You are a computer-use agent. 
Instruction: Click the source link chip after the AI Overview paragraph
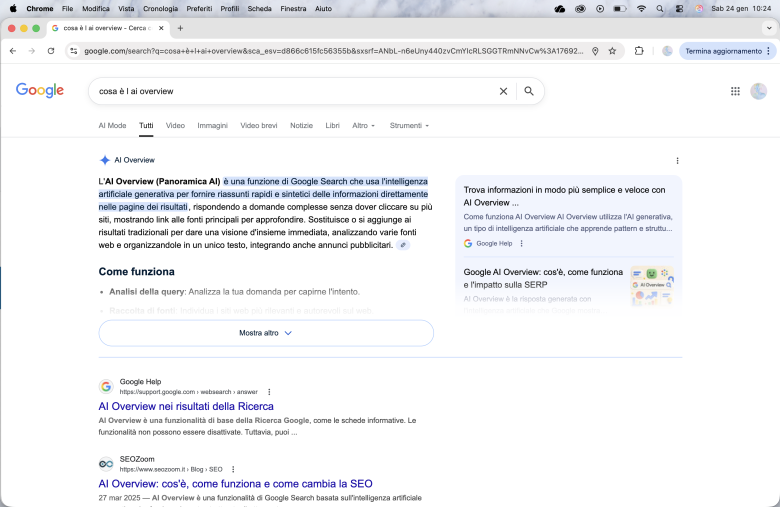point(403,245)
